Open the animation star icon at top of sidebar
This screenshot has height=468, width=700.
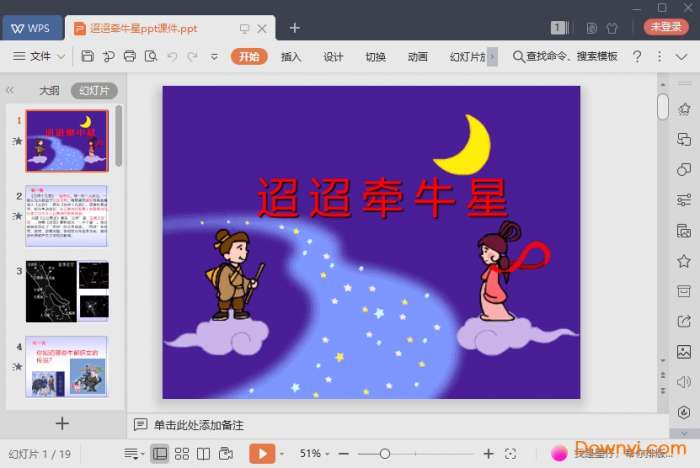coord(684,109)
